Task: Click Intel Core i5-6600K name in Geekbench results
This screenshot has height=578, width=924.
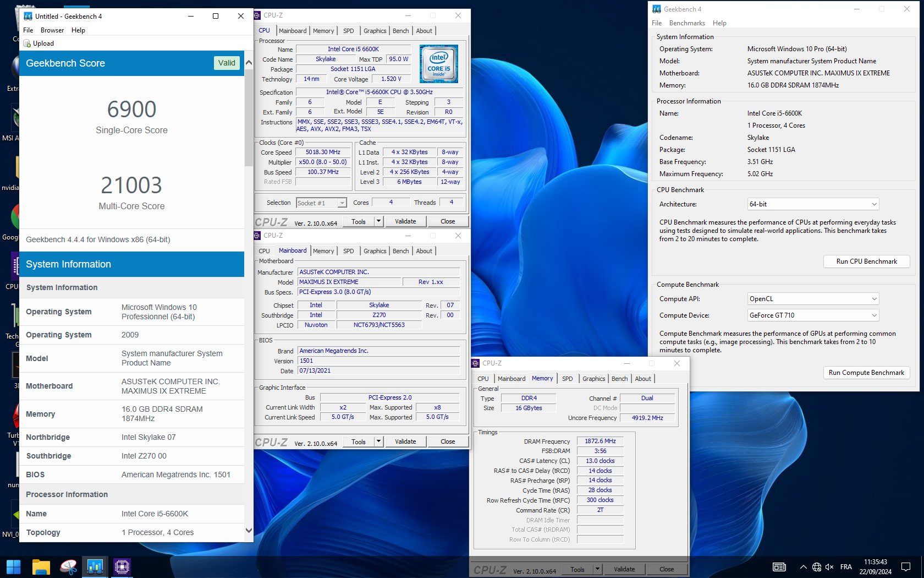Action: pos(155,514)
